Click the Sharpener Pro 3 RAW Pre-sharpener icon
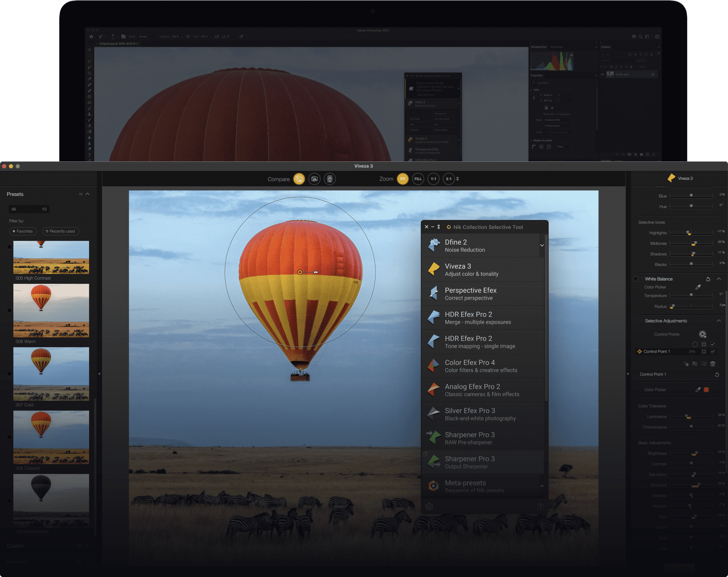Image resolution: width=728 pixels, height=577 pixels. 434,438
